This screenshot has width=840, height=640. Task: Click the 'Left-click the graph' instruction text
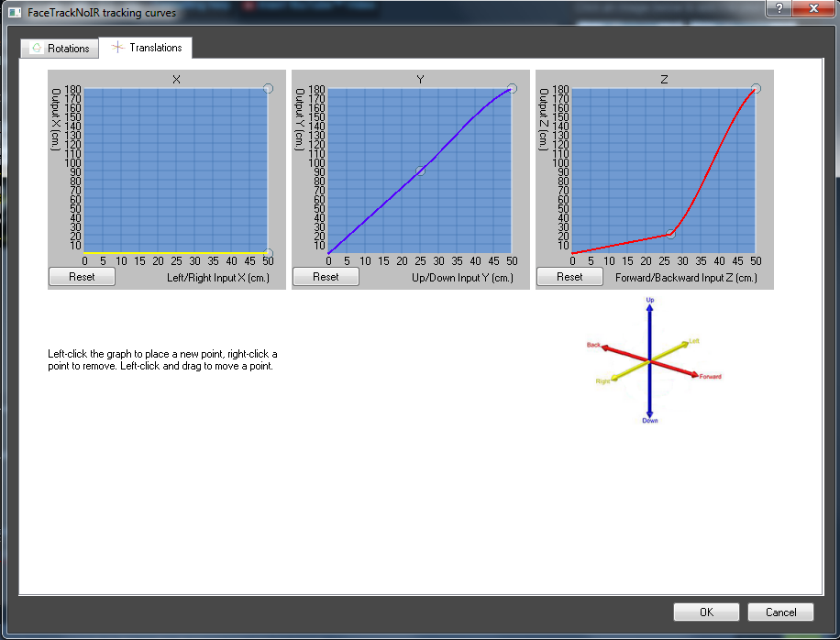(163, 360)
